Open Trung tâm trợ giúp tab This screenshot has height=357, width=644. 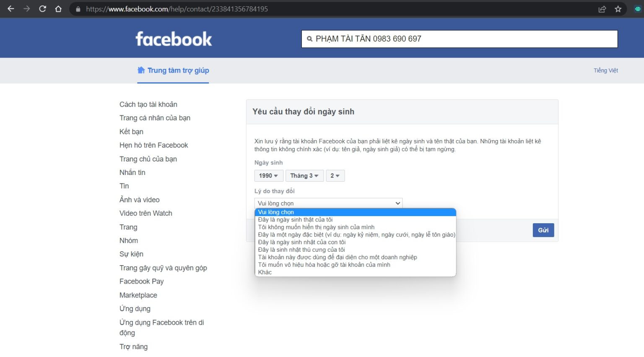[x=173, y=70]
